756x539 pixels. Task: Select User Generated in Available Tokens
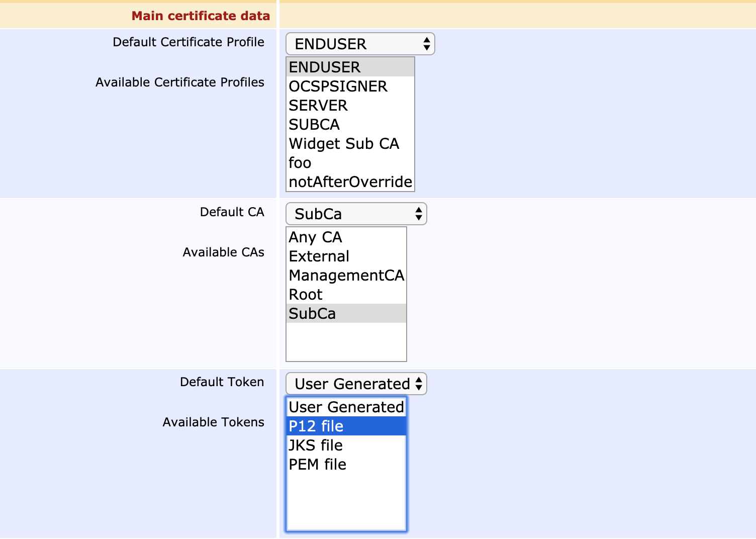coord(346,407)
